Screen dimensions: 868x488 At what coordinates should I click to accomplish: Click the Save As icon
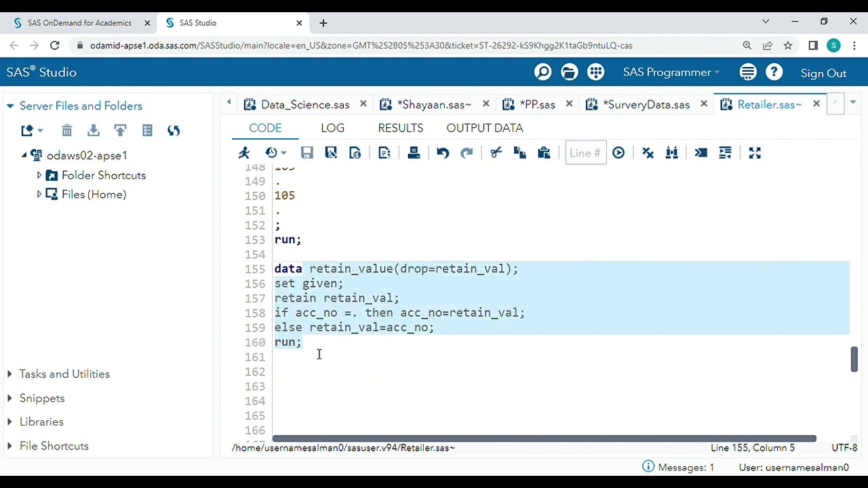point(331,153)
